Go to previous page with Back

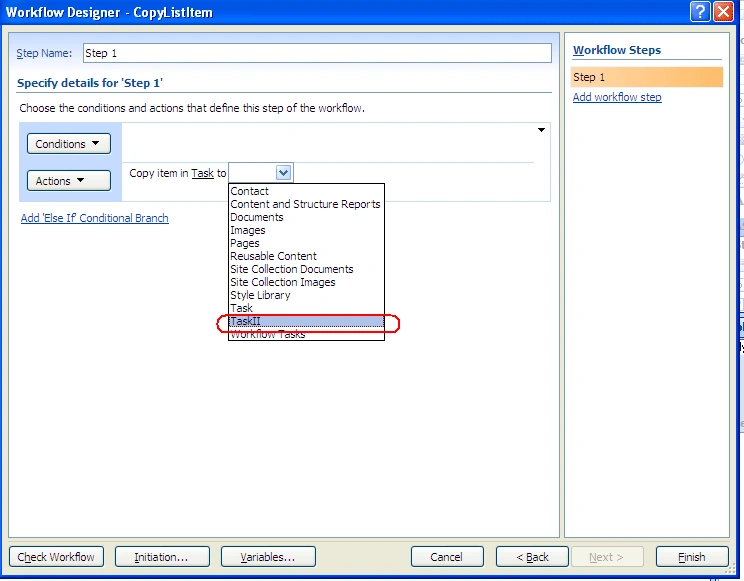click(x=532, y=557)
